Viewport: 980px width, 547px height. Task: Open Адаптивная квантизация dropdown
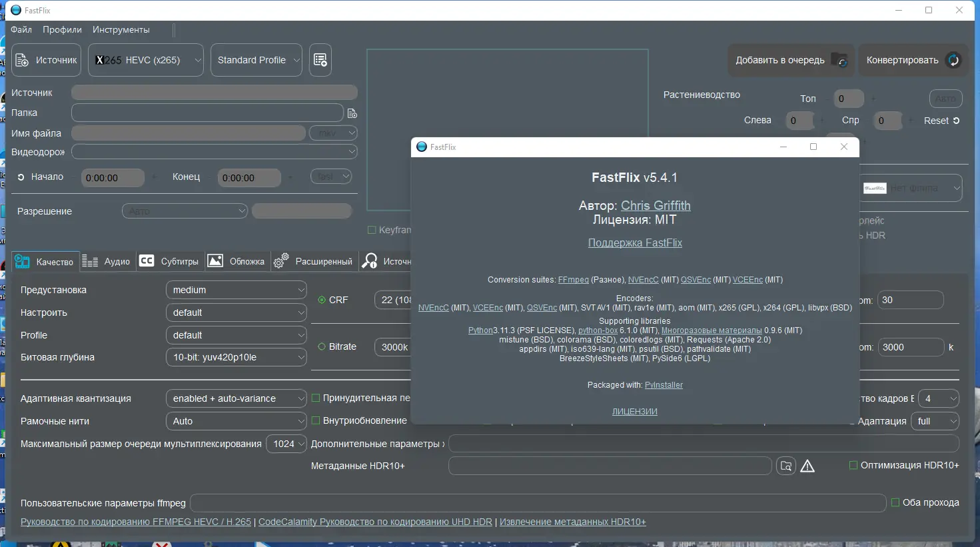pyautogui.click(x=236, y=398)
